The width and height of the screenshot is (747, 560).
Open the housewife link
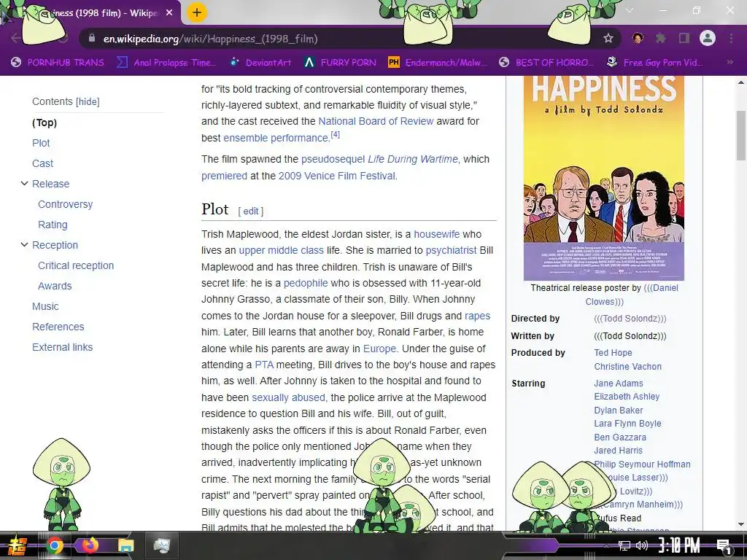point(437,234)
